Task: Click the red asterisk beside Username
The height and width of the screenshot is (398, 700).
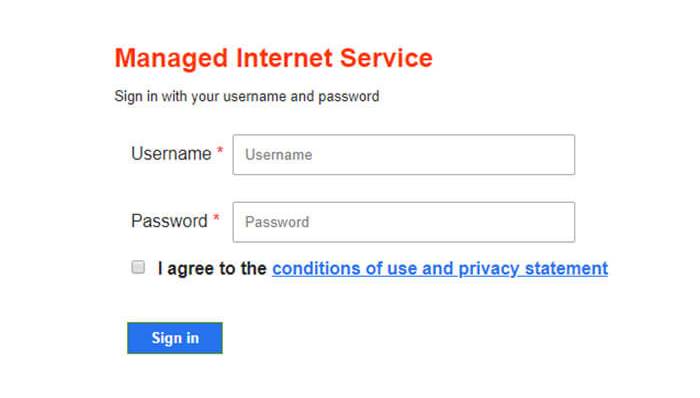Action: click(220, 151)
